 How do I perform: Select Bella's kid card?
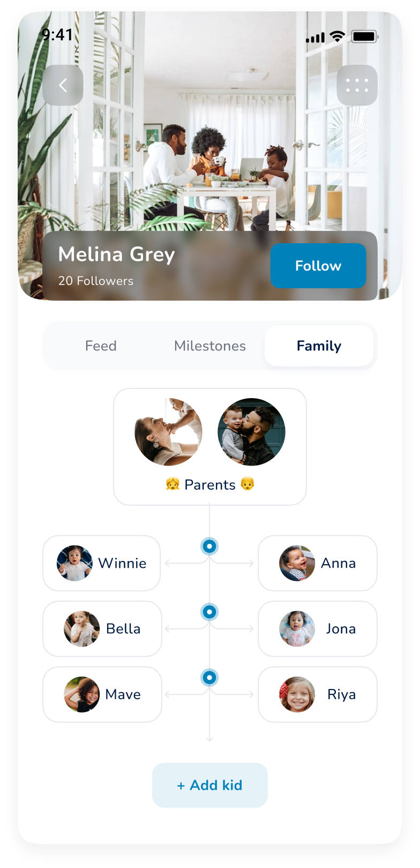point(102,628)
